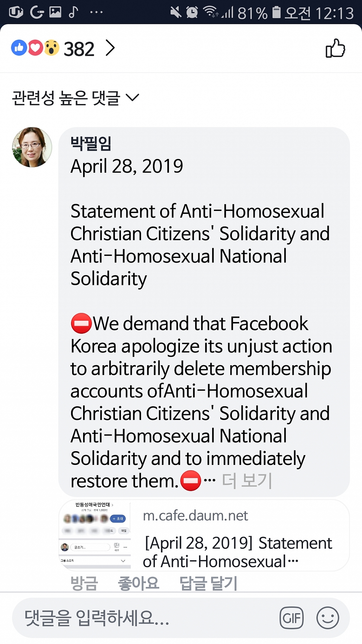
Task: Open 박필임's profile picture
Action: tap(32, 147)
